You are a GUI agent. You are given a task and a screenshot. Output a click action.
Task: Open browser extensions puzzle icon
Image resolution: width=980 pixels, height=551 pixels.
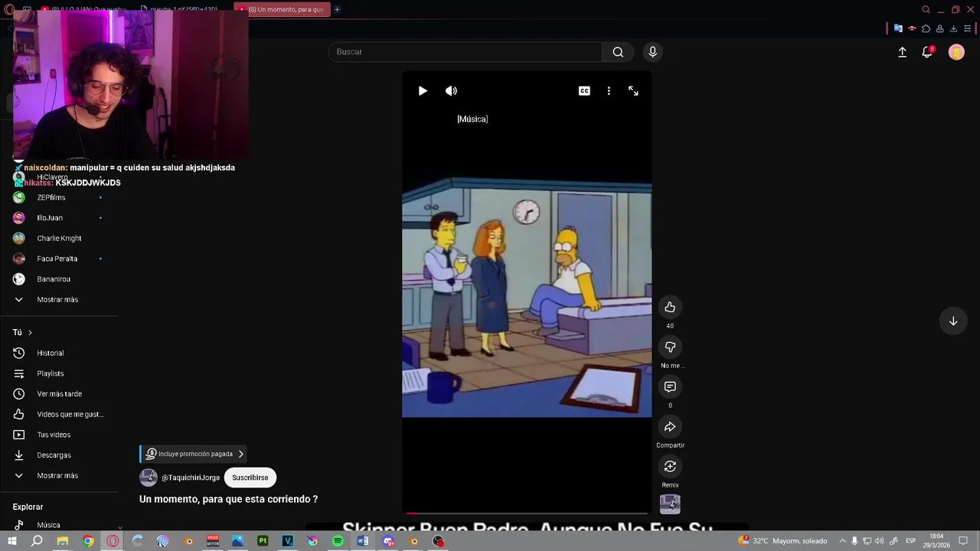pyautogui.click(x=926, y=28)
